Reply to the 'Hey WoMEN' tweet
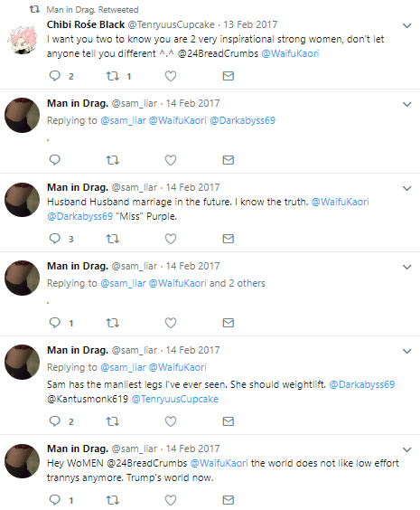This screenshot has height=510, width=420. click(55, 499)
